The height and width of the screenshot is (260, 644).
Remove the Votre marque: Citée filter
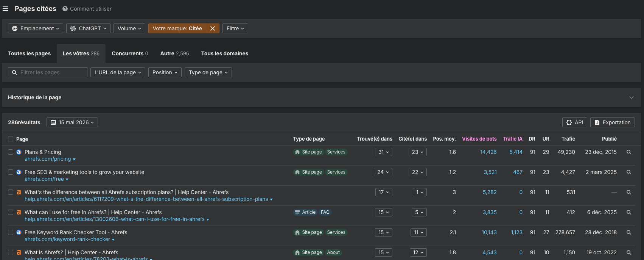click(x=213, y=28)
